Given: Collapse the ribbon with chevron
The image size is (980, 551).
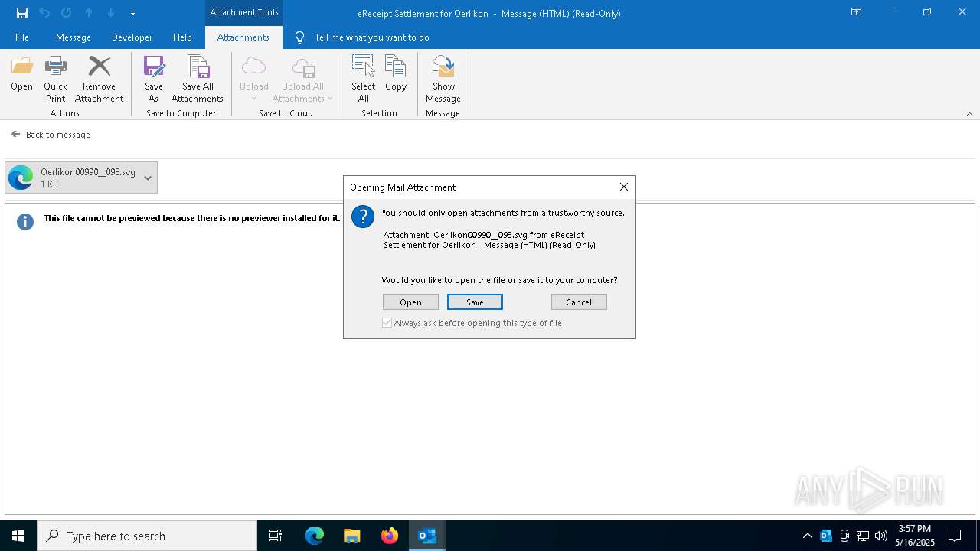Looking at the screenshot, I should tap(969, 114).
